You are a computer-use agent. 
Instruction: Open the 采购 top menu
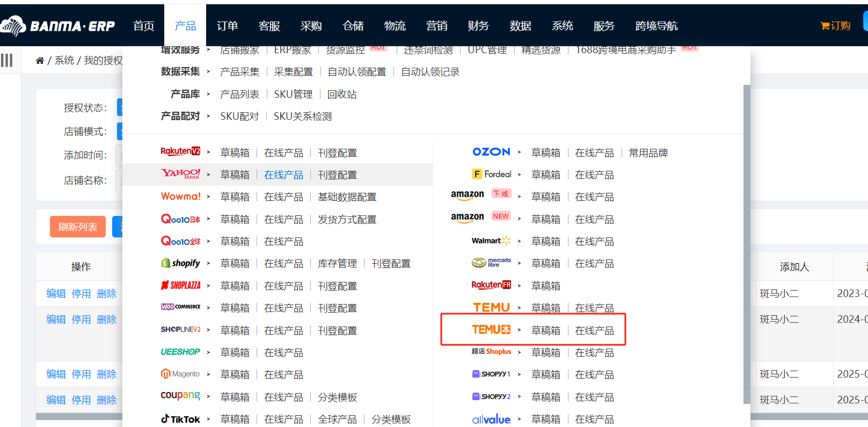(311, 26)
